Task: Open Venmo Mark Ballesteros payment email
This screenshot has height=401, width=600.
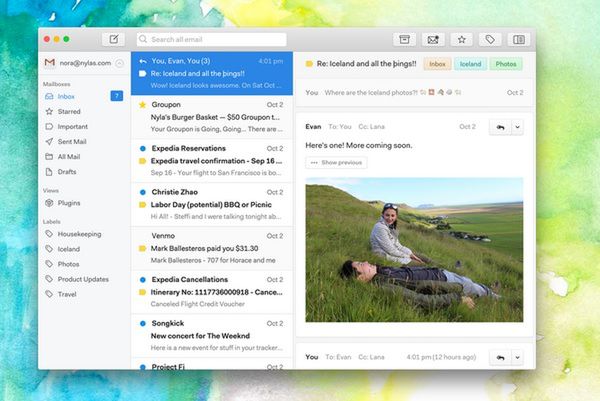Action: 212,248
